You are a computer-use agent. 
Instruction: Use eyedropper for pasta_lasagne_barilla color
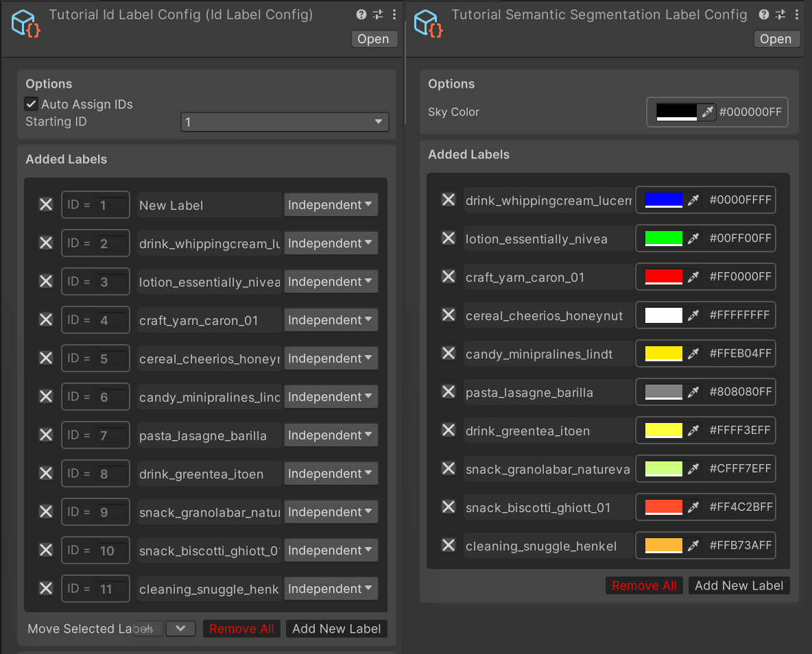click(693, 392)
